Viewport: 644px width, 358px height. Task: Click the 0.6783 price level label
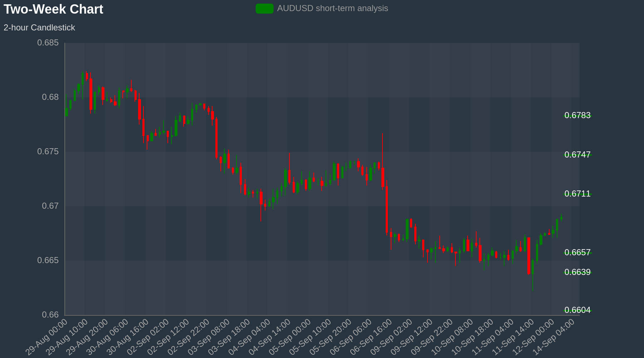click(577, 115)
